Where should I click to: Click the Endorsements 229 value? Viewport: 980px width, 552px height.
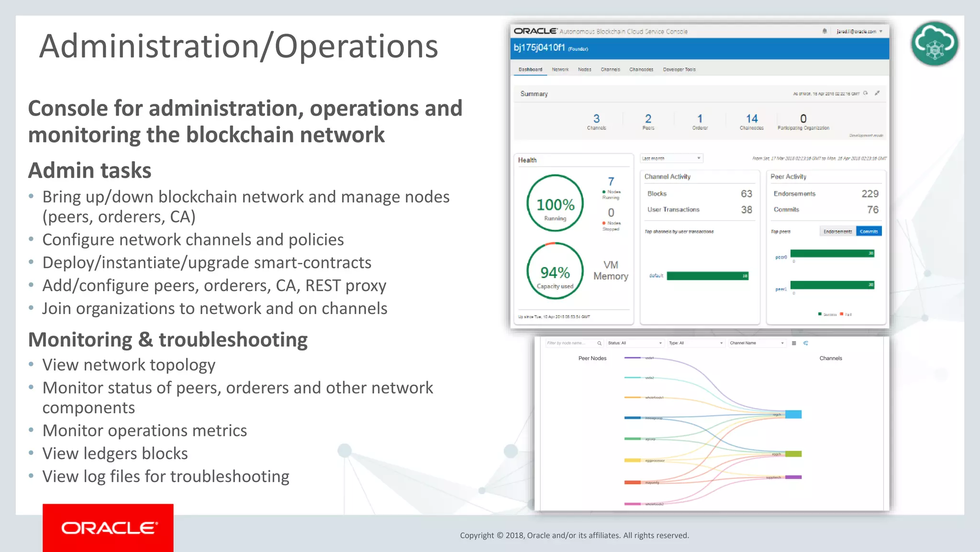(x=870, y=193)
